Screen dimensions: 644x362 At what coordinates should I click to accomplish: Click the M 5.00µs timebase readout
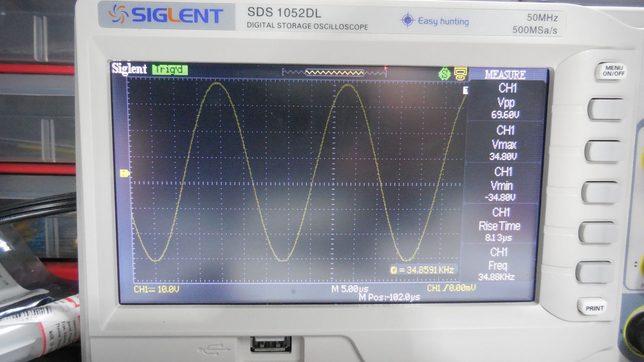(350, 289)
